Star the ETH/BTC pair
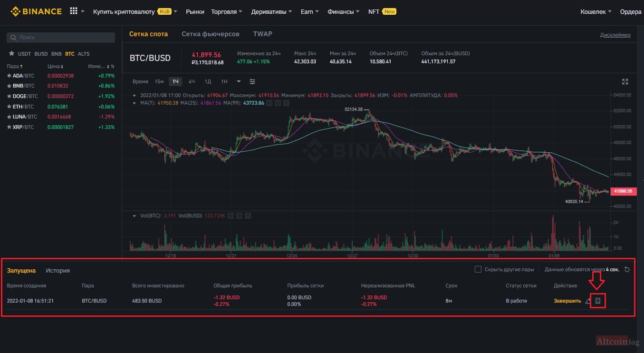Image resolution: width=644 pixels, height=353 pixels. click(9, 107)
